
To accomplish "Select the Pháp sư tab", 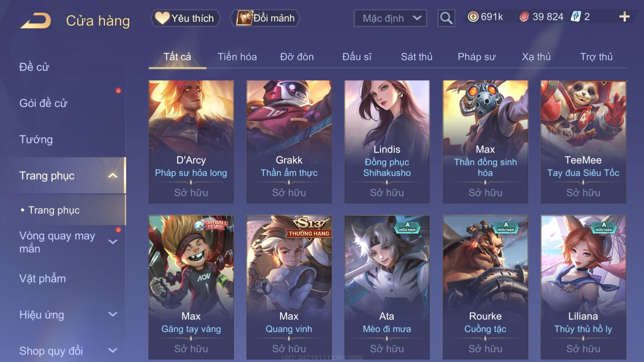I will pos(477,57).
